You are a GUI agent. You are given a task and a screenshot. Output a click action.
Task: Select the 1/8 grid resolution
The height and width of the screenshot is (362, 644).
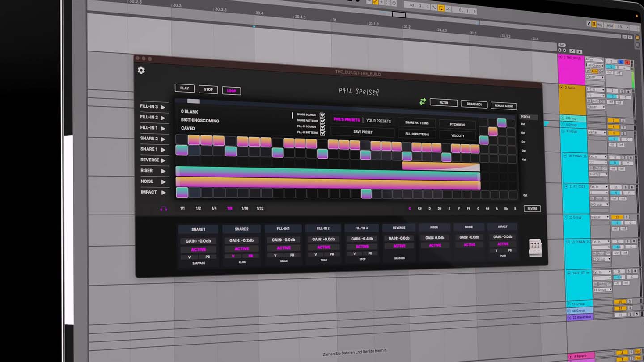pos(229,208)
